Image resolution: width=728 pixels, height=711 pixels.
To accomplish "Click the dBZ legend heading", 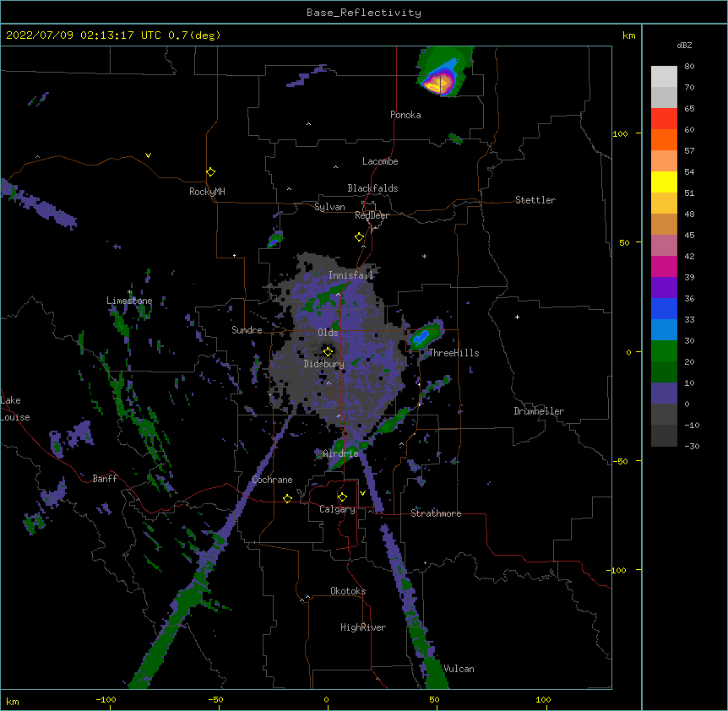I will pyautogui.click(x=684, y=45).
